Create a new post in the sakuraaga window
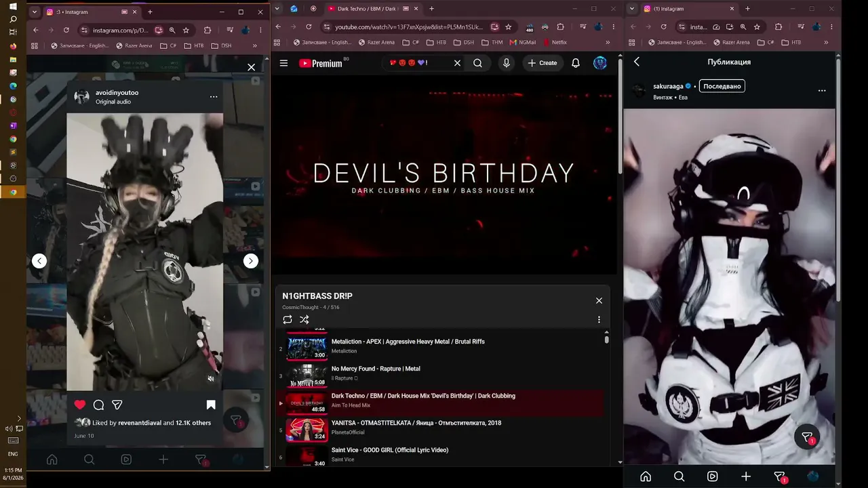 coord(746,476)
